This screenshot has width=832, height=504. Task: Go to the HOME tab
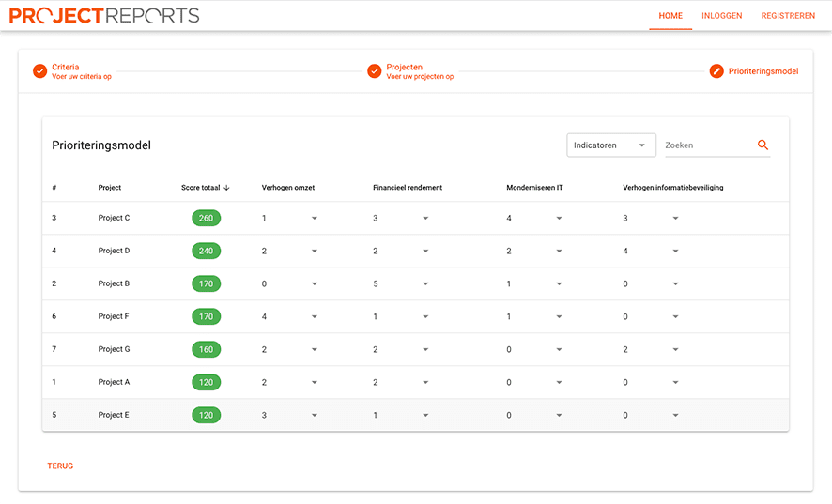pos(670,16)
